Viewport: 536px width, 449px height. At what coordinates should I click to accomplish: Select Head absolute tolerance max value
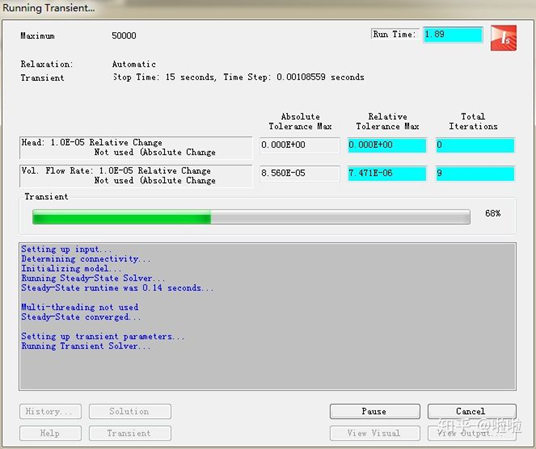point(299,145)
